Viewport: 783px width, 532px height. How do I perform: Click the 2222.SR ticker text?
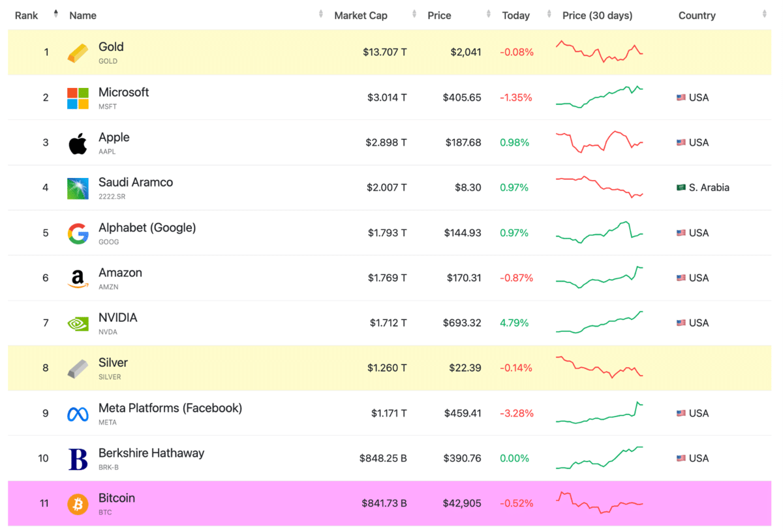111,196
